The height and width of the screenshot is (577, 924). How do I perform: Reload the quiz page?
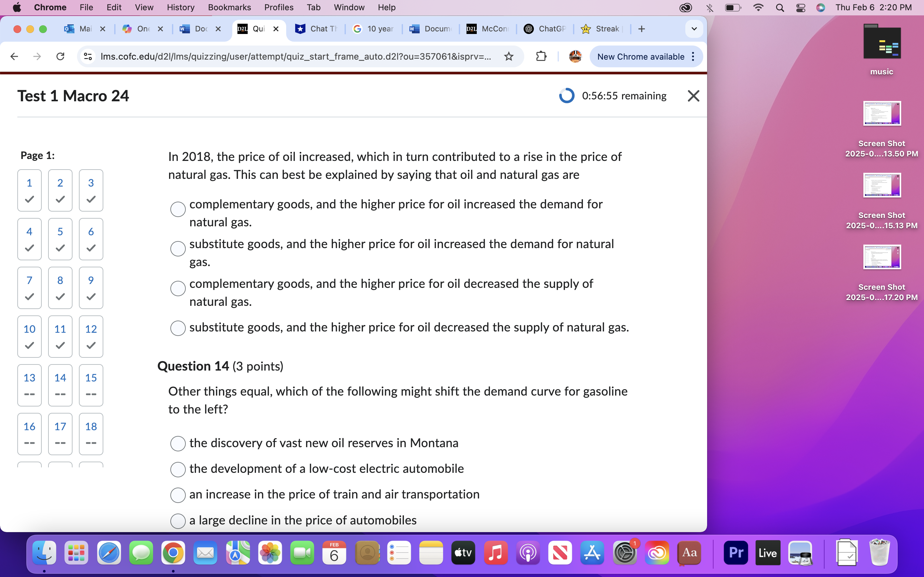pos(60,56)
